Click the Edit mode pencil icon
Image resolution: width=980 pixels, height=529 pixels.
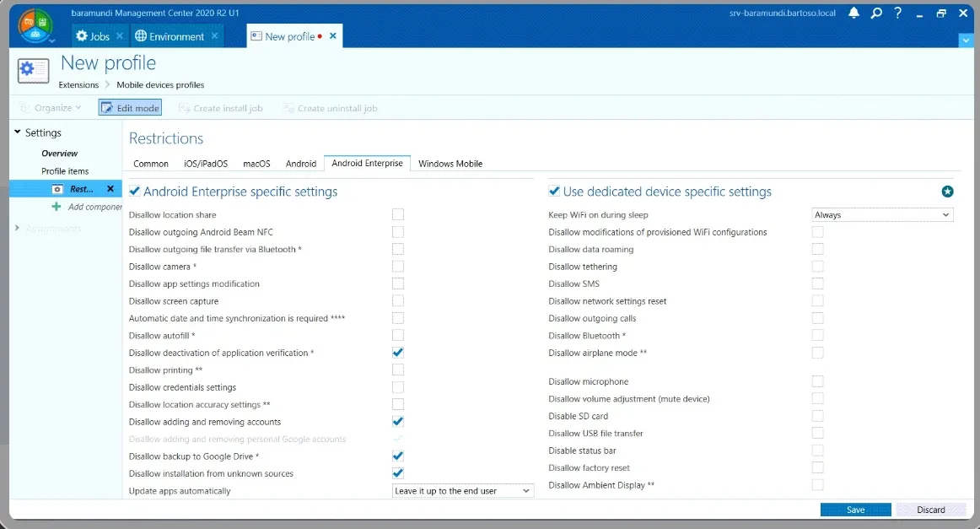[x=106, y=107]
